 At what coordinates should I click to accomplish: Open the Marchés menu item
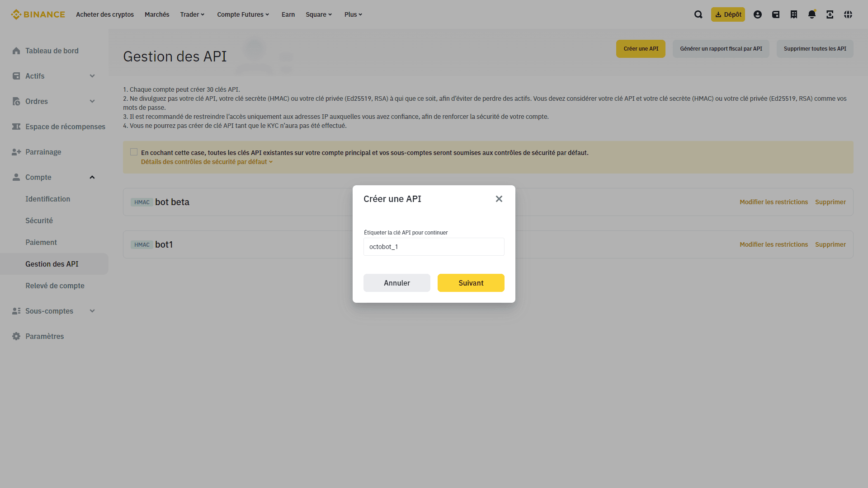[157, 14]
